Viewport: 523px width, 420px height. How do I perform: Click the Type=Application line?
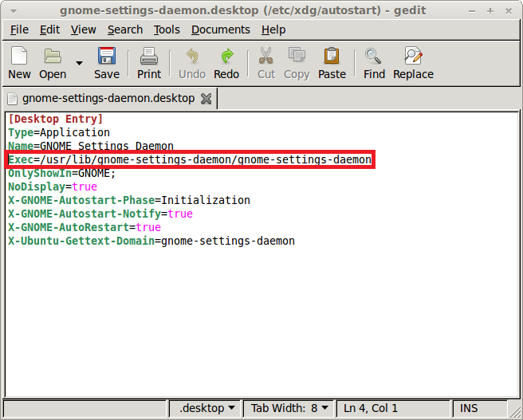click(x=59, y=132)
